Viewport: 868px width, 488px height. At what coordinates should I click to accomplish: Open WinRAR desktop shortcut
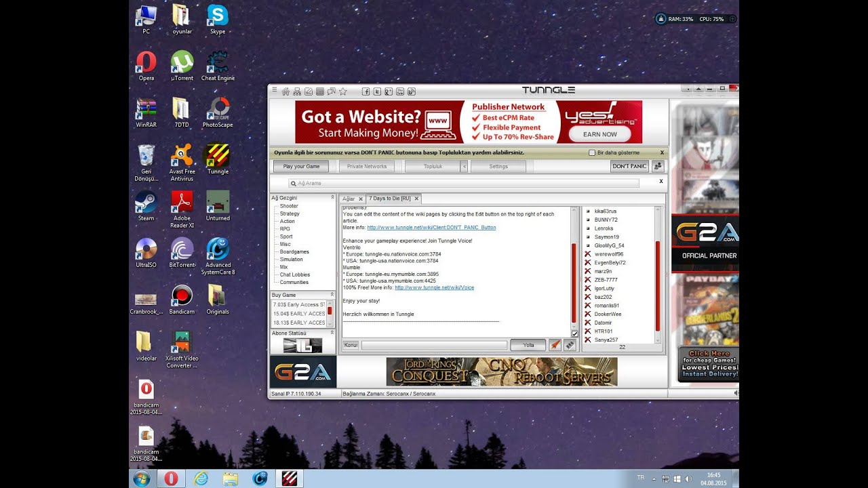[146, 113]
